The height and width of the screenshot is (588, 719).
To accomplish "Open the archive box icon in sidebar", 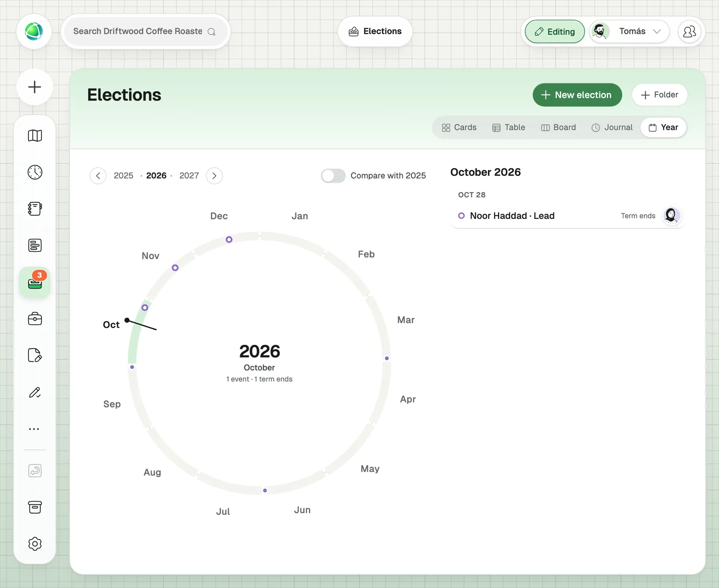I will click(x=35, y=507).
